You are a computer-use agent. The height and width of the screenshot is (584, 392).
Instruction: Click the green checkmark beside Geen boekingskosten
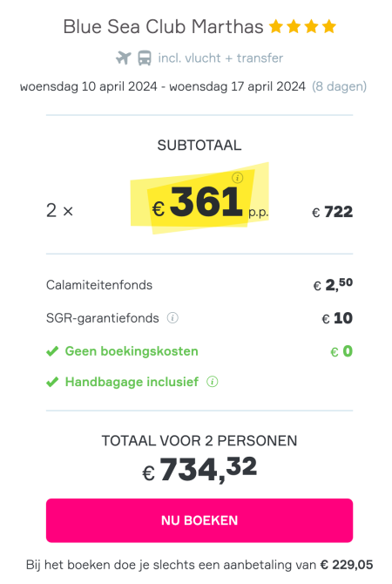(x=52, y=351)
